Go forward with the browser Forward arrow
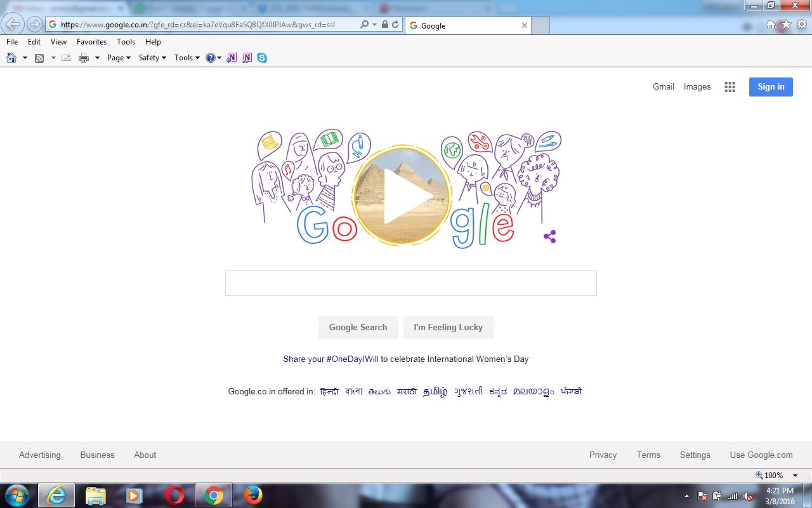The height and width of the screenshot is (508, 812). pyautogui.click(x=35, y=25)
